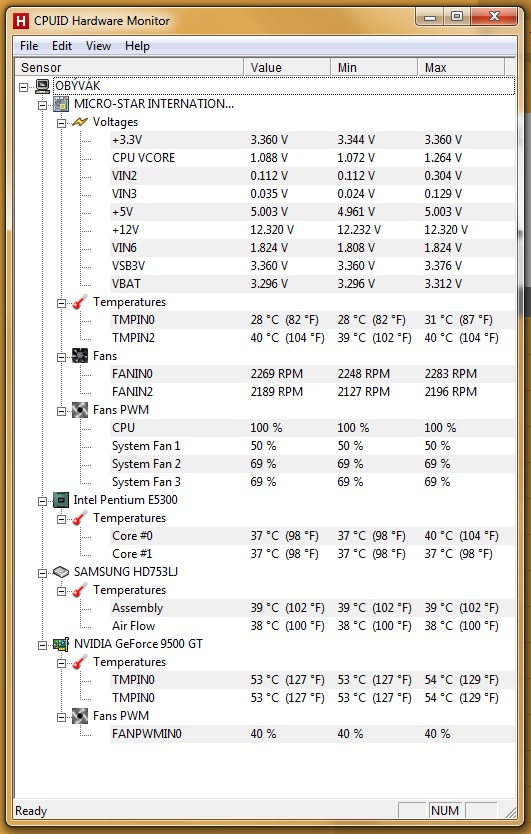Viewport: 531px width, 834px height.
Task: Select the +3.3V voltage row
Action: (x=312, y=140)
